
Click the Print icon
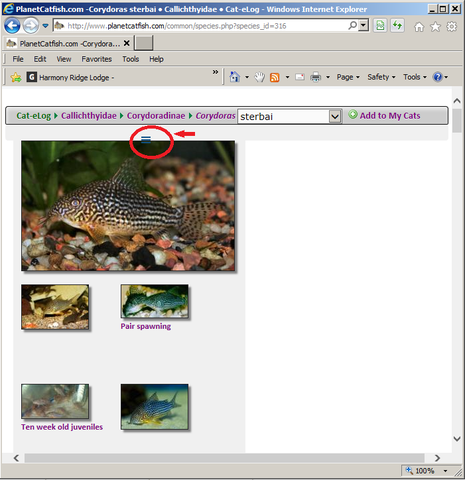coord(315,77)
